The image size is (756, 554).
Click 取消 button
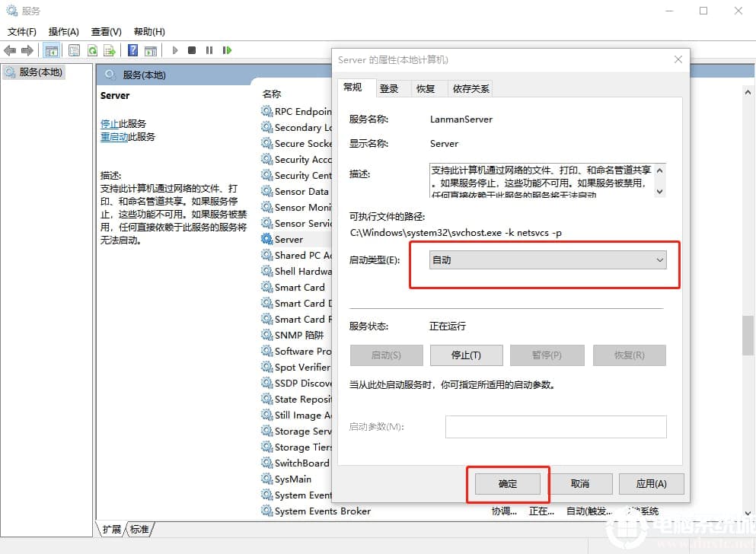[580, 484]
